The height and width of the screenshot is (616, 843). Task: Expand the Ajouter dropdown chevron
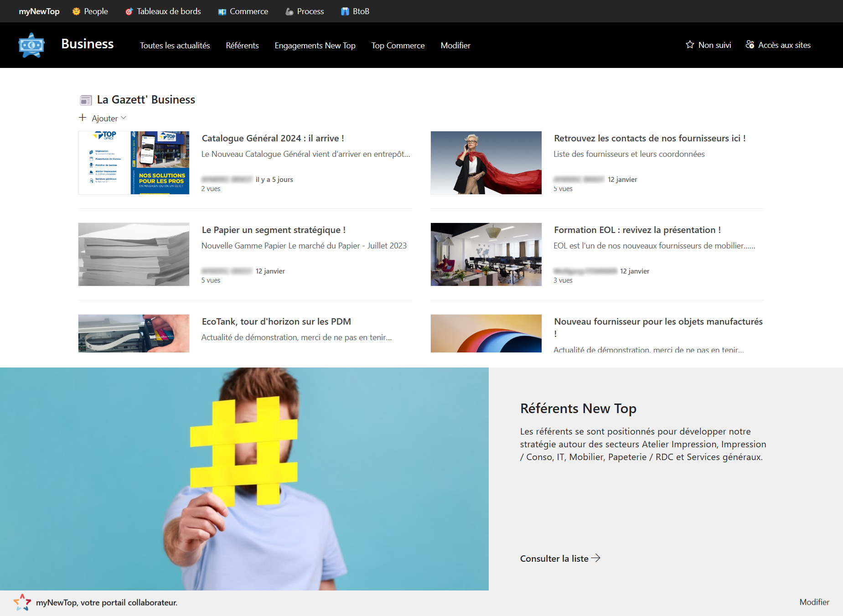(x=123, y=118)
